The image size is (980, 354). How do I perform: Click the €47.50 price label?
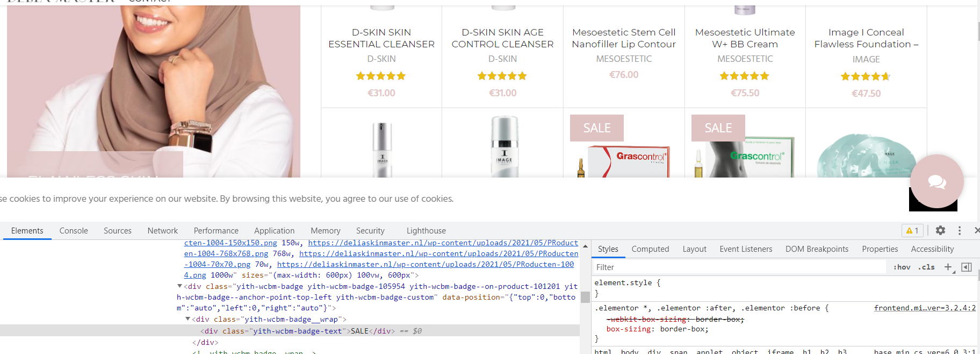tap(866, 93)
